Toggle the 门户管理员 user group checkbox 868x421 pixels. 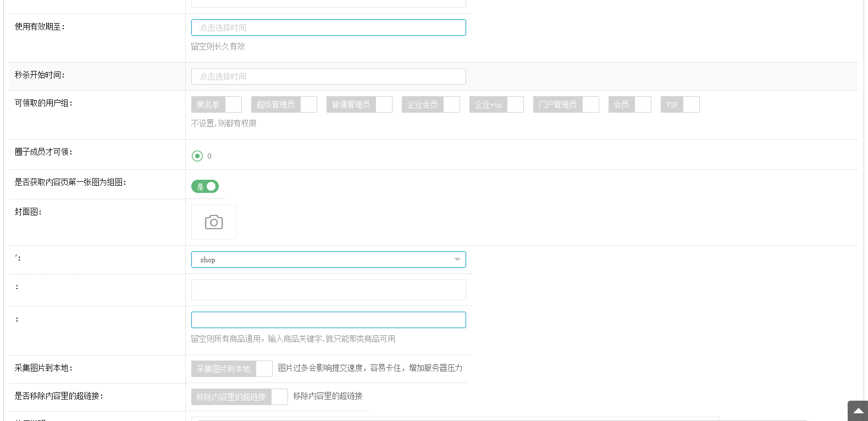[x=566, y=104]
